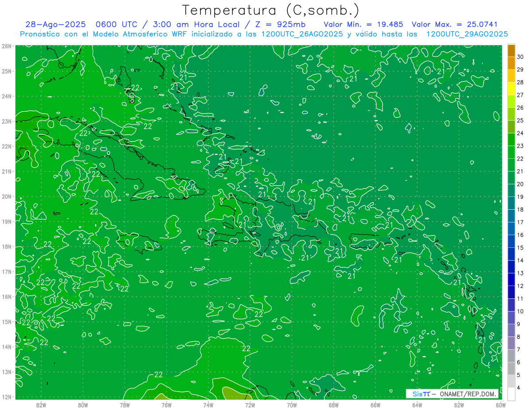Select the date text "28-Ago-2025"
532x411 pixels.
point(55,24)
